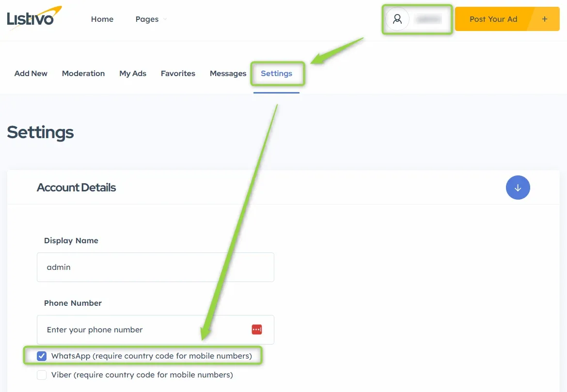Click the blurred username next to avatar
The width and height of the screenshot is (567, 392).
428,19
